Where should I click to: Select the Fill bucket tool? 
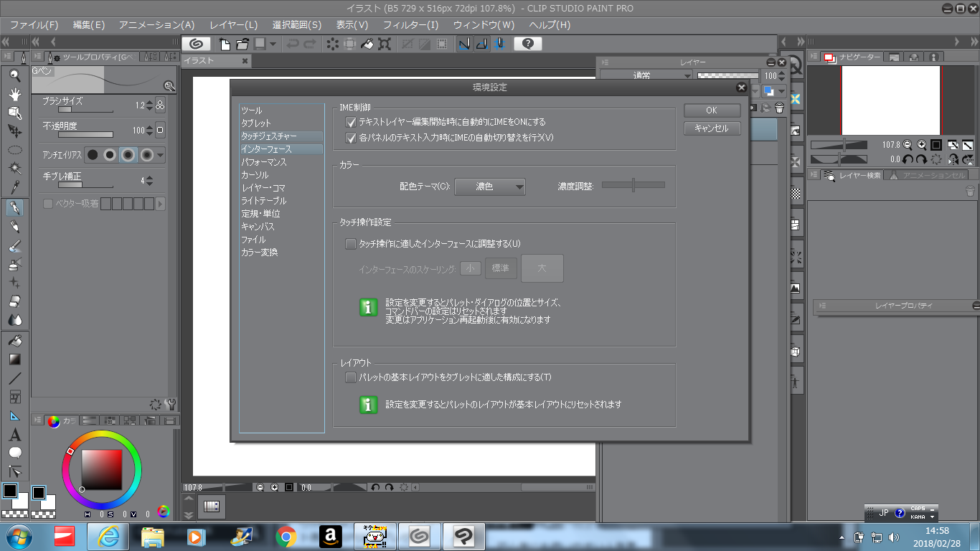coord(14,341)
